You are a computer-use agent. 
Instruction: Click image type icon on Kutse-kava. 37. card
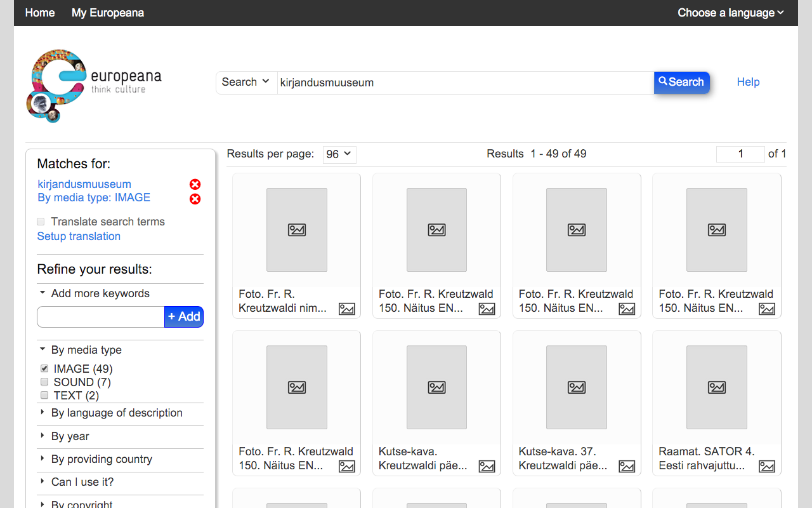tap(627, 466)
